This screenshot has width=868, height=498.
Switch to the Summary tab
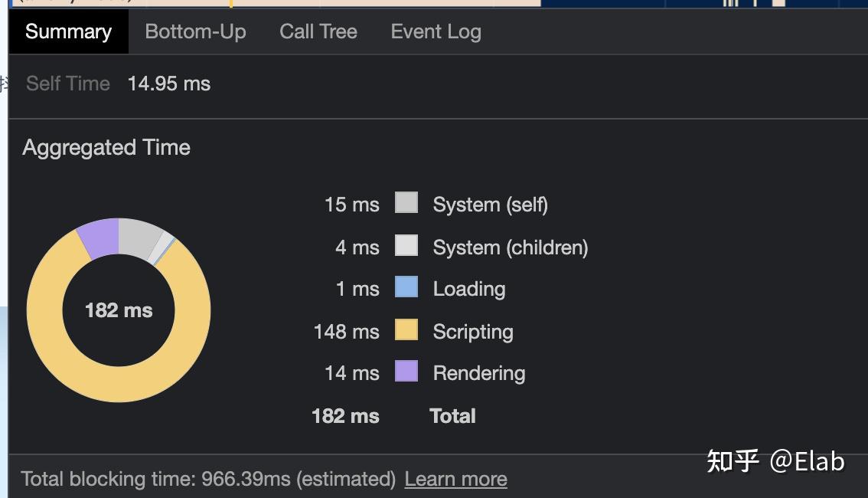[68, 31]
